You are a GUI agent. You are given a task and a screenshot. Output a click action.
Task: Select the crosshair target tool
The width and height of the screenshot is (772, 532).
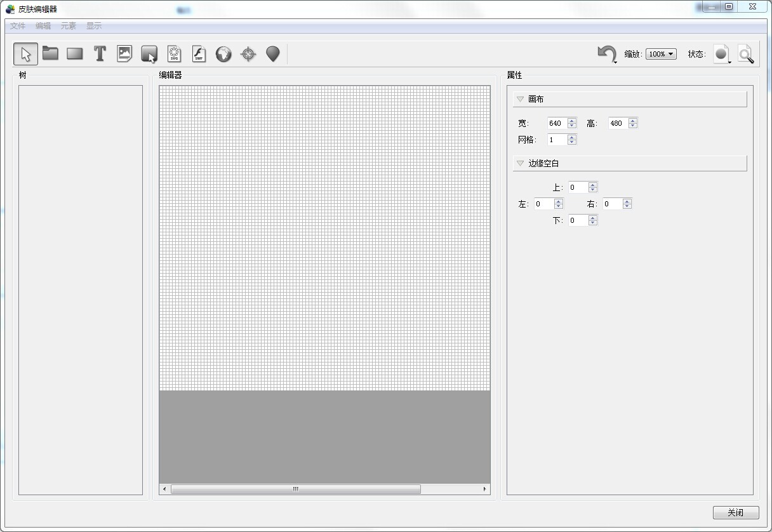pyautogui.click(x=248, y=54)
